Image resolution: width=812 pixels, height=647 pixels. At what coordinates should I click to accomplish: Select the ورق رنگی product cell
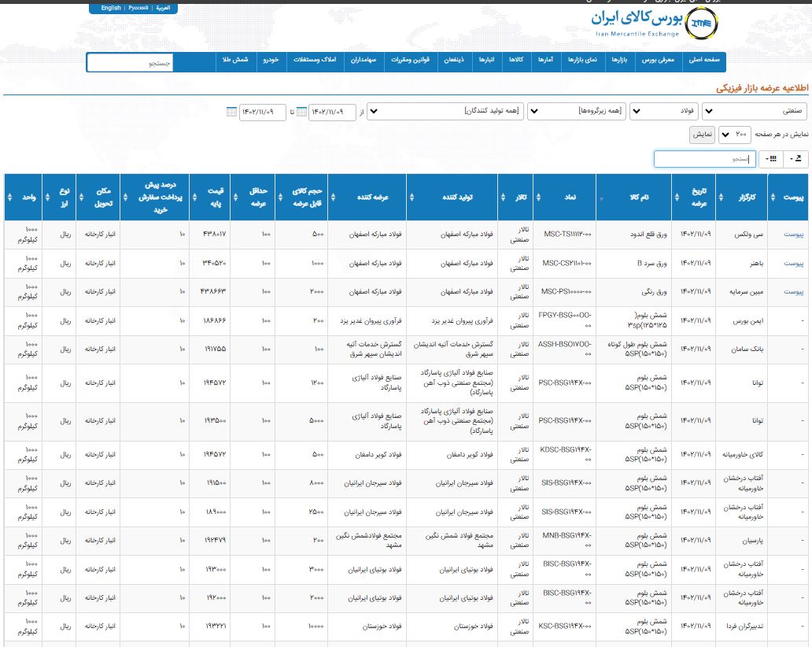[x=634, y=292]
